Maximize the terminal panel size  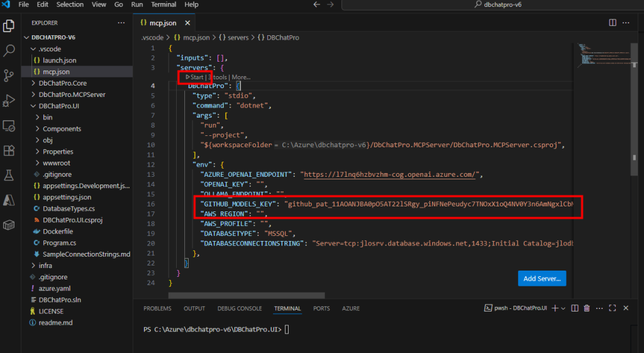pos(613,308)
